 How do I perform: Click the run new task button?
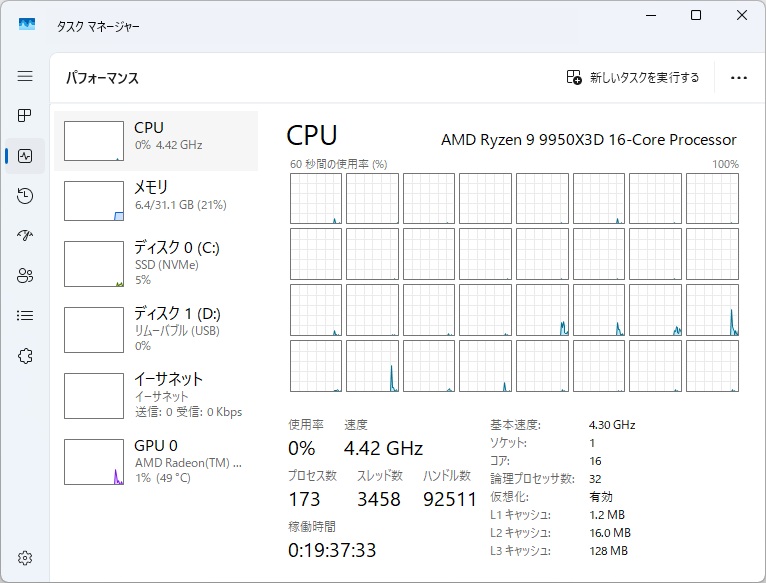click(633, 77)
